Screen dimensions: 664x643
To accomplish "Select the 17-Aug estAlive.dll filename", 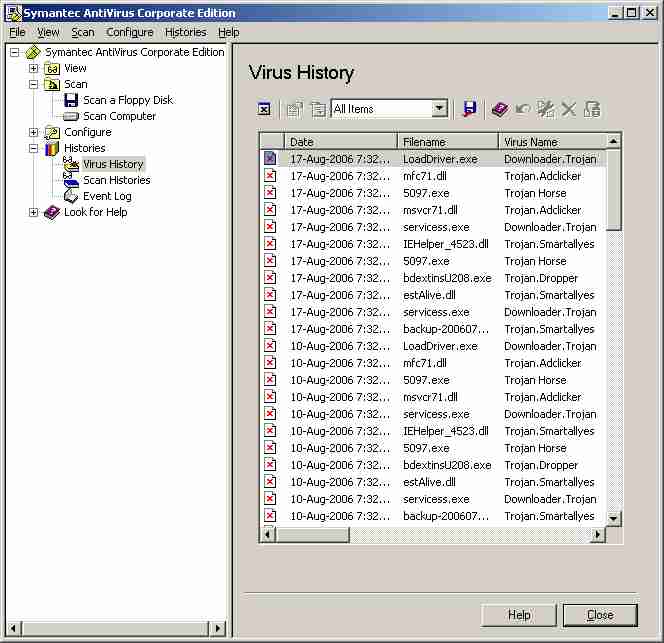I will click(x=429, y=295).
